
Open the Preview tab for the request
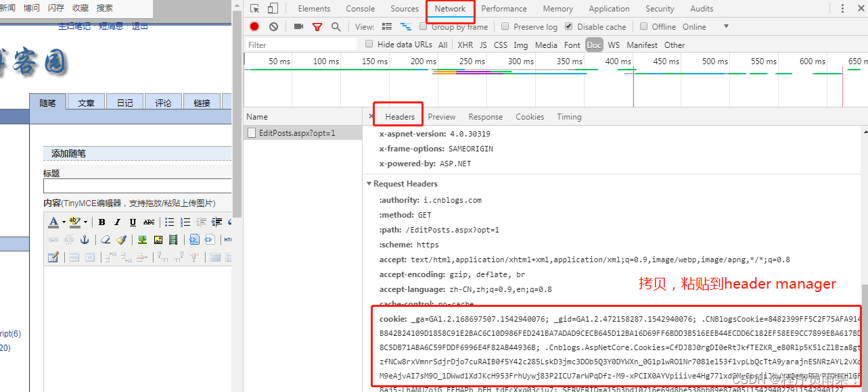[441, 116]
